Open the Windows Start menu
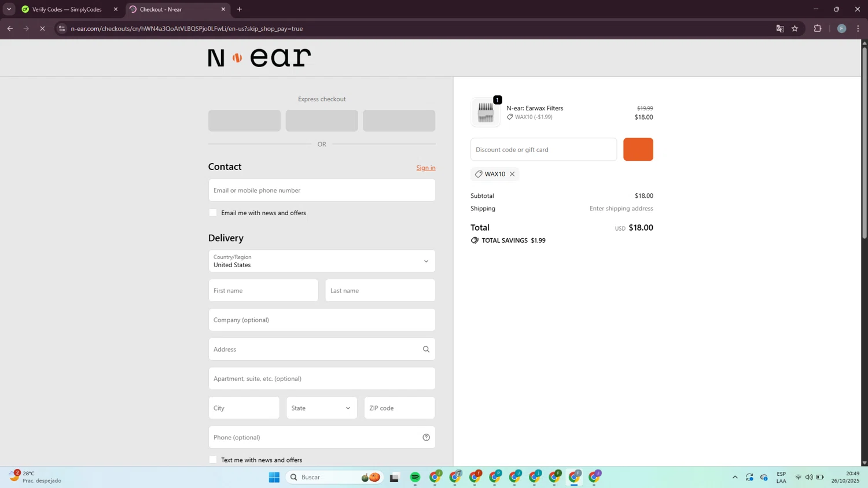868x488 pixels. pyautogui.click(x=274, y=477)
